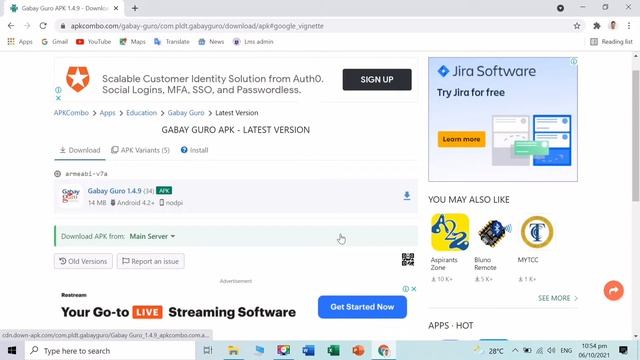This screenshot has width=640, height=360.
Task: Close the Restream ad with X
Action: [413, 289]
